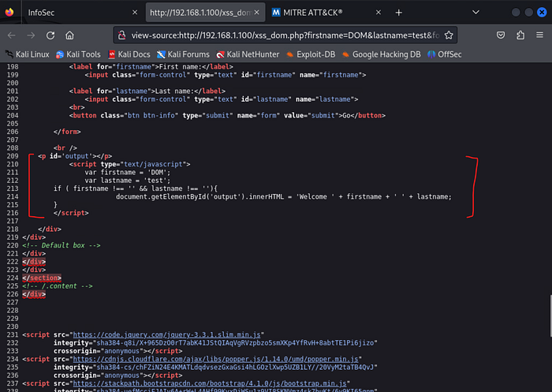Screen dimensions: 552x392
Task: Open the bootstrap.min.js stackpath link
Action: (x=210, y=383)
